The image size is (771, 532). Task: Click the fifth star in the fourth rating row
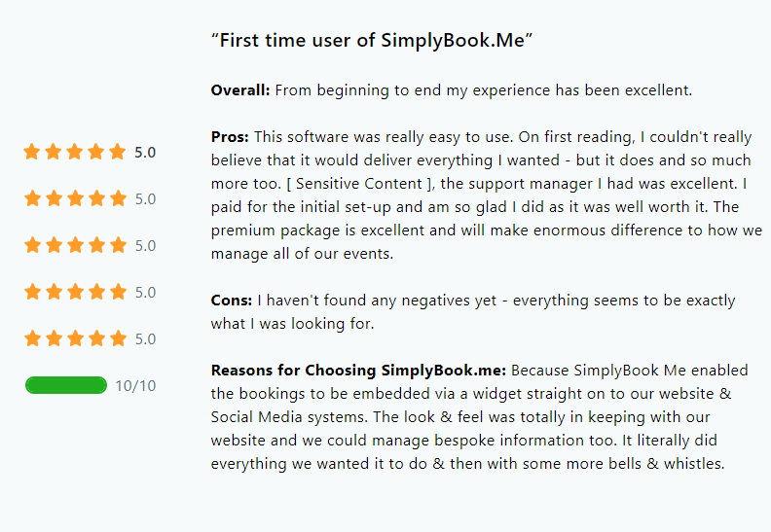118,292
